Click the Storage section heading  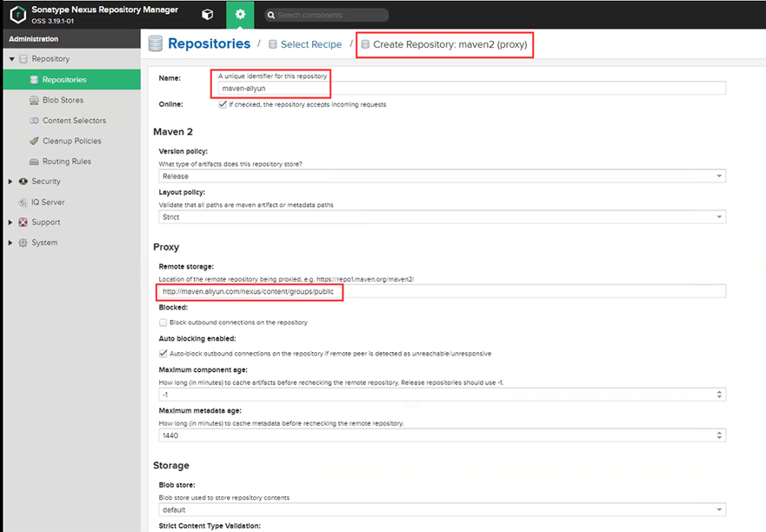coord(171,466)
